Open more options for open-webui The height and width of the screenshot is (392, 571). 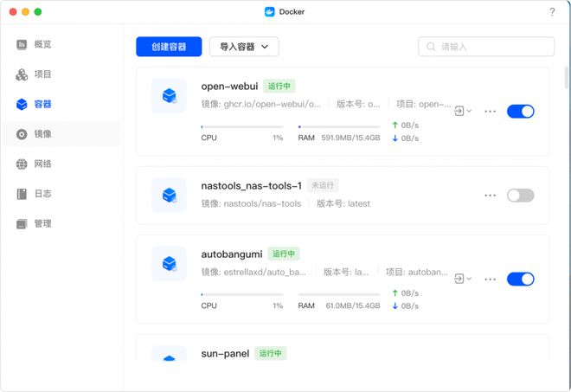click(491, 112)
